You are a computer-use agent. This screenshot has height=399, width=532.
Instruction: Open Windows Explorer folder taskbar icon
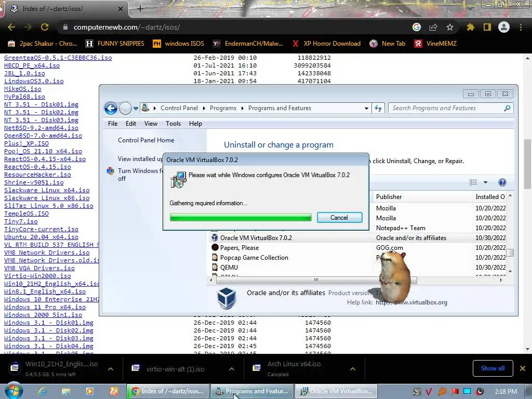(66, 391)
